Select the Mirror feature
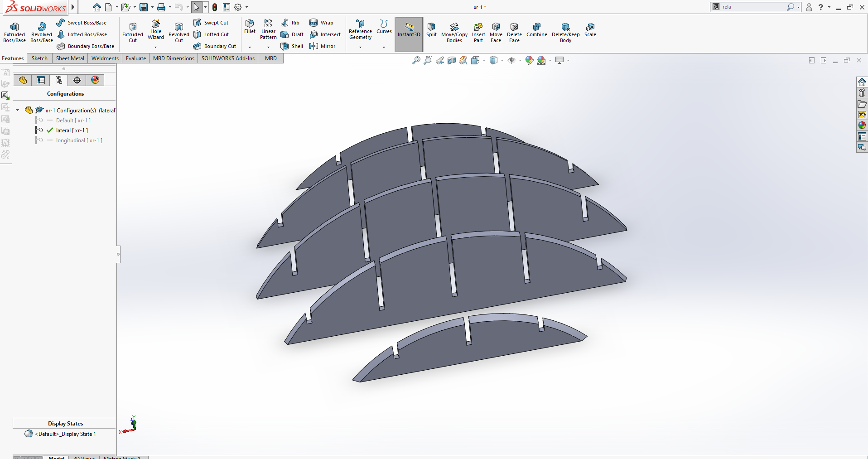868x459 pixels. coord(323,46)
